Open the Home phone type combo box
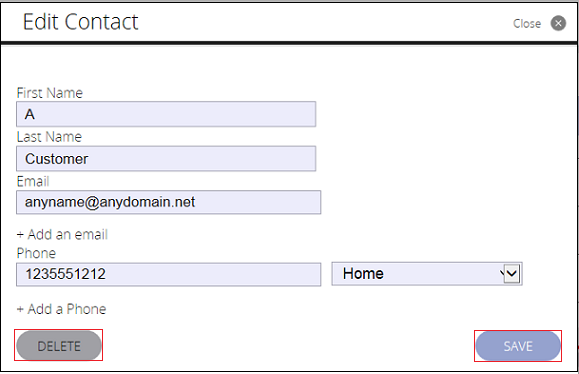Screen dimensions: 579x374 427,274
